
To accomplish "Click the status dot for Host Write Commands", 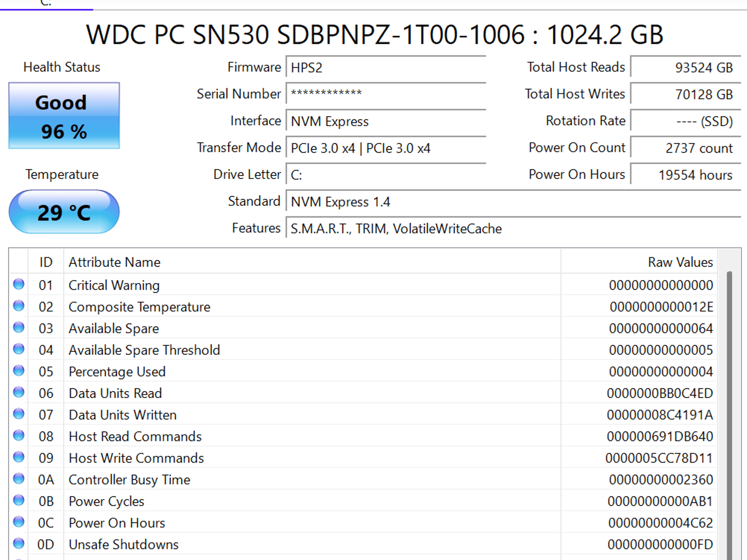I will click(x=19, y=457).
